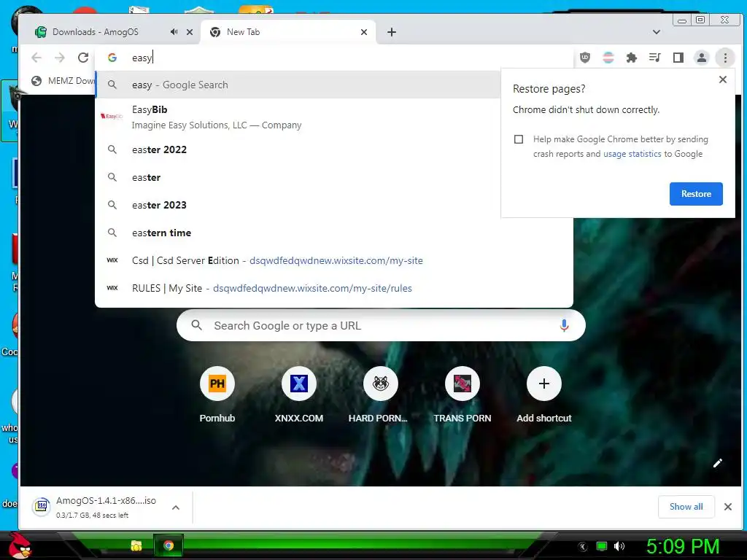Toggle the side panel icon

pos(678,58)
